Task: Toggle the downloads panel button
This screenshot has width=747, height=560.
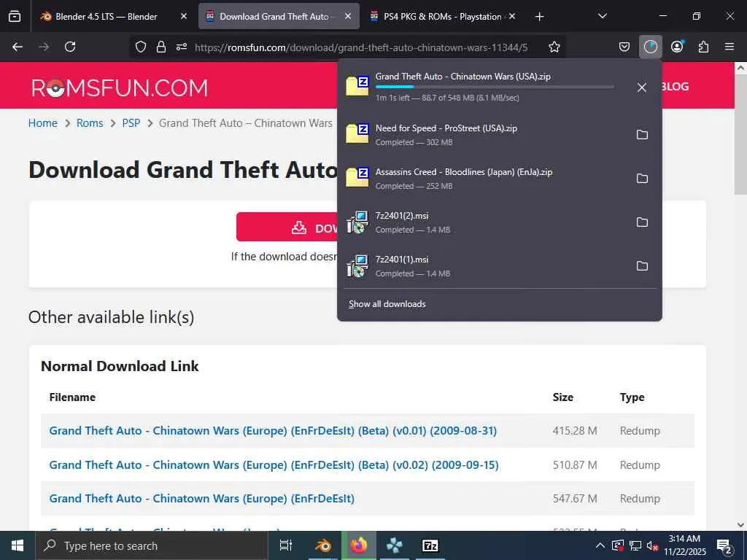Action: [x=650, y=47]
